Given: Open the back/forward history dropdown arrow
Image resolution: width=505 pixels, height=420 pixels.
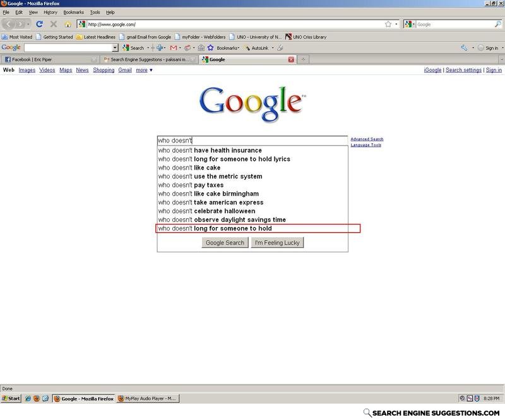Looking at the screenshot, I should pos(28,24).
